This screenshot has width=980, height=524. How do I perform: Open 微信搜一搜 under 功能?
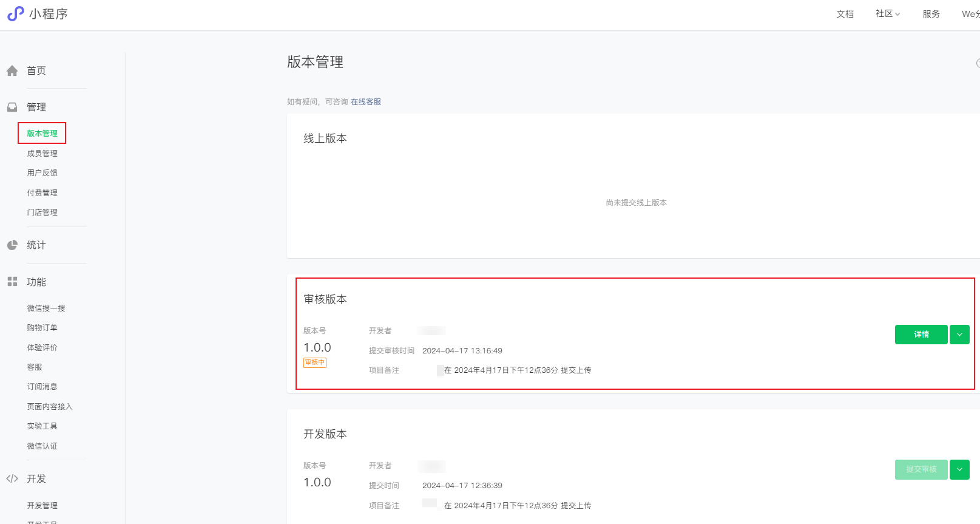(x=46, y=308)
